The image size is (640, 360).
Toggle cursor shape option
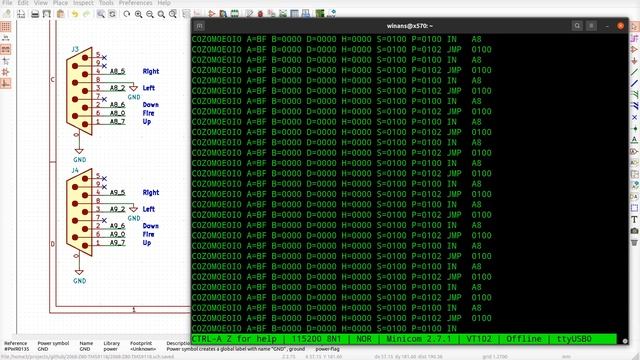click(6, 61)
